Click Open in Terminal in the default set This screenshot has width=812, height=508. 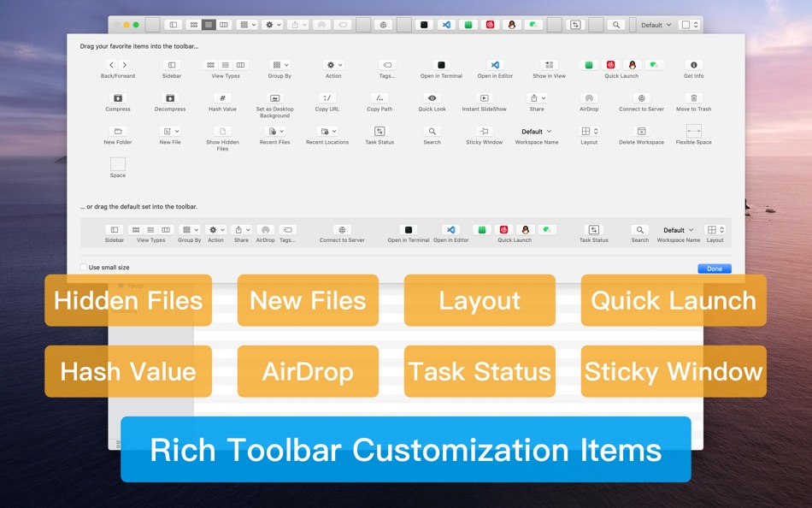408,230
